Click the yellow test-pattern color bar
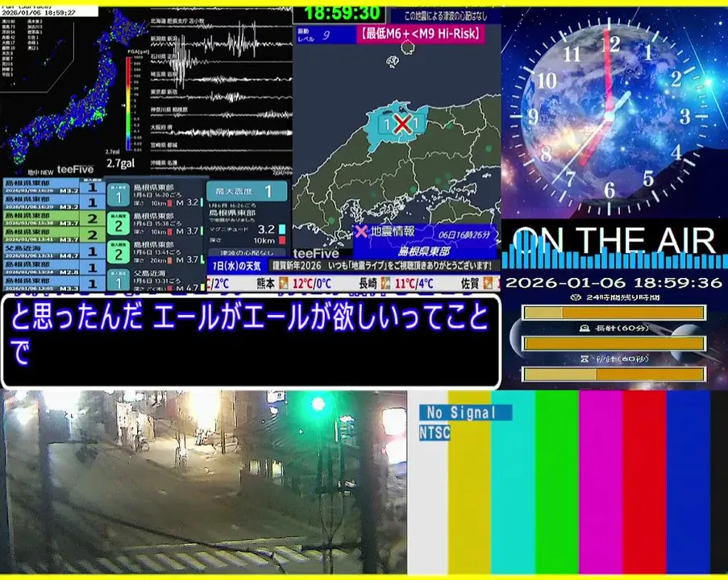This screenshot has width=728, height=580. (469, 482)
